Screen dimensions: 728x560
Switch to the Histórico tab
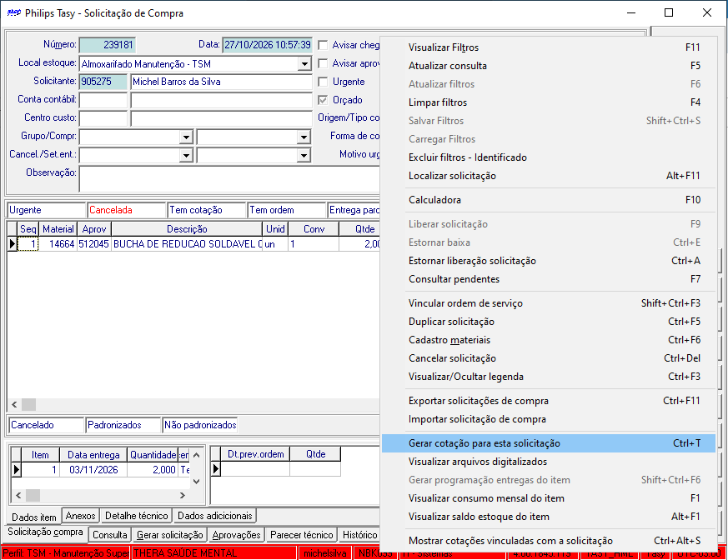359,535
